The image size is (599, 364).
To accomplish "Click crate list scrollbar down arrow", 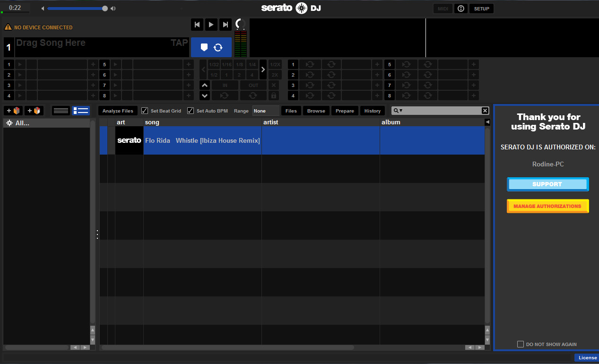I will 93,339.
